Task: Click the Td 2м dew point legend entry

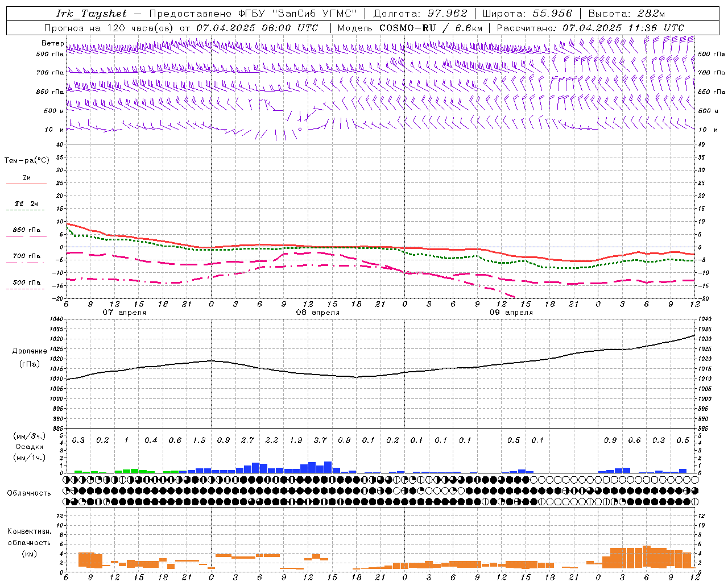Action: [27, 203]
